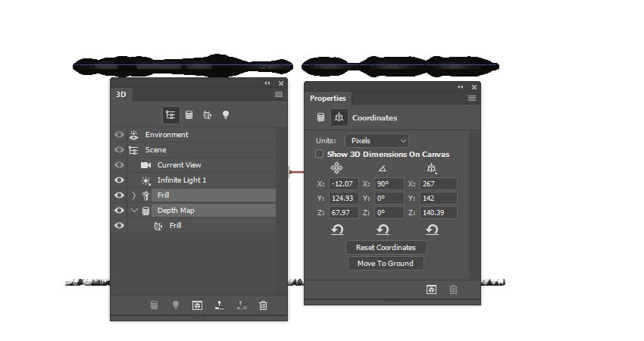Reset rotation with undo arrow icon
The height and width of the screenshot is (341, 644).
(x=383, y=230)
